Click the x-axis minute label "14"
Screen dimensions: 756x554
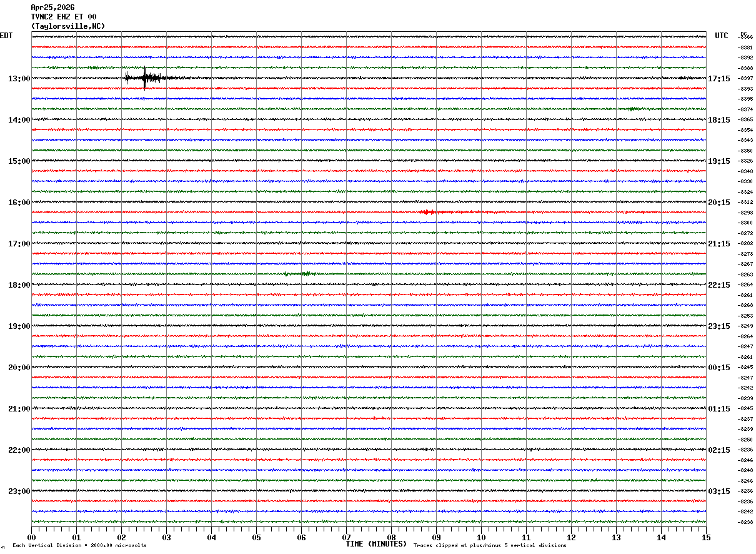pos(661,538)
